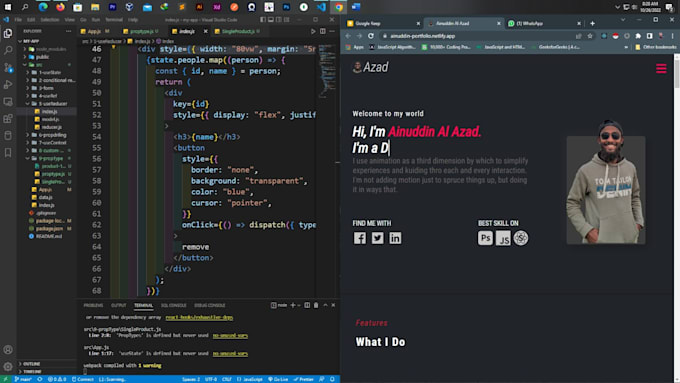
Task: Kill the terminal with the trash icon
Action: [x=316, y=305]
